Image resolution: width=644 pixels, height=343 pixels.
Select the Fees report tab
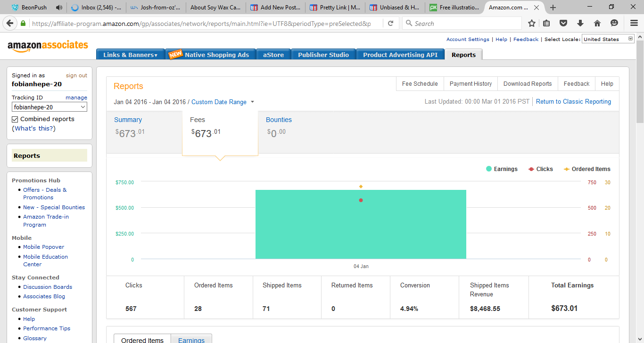[220, 133]
